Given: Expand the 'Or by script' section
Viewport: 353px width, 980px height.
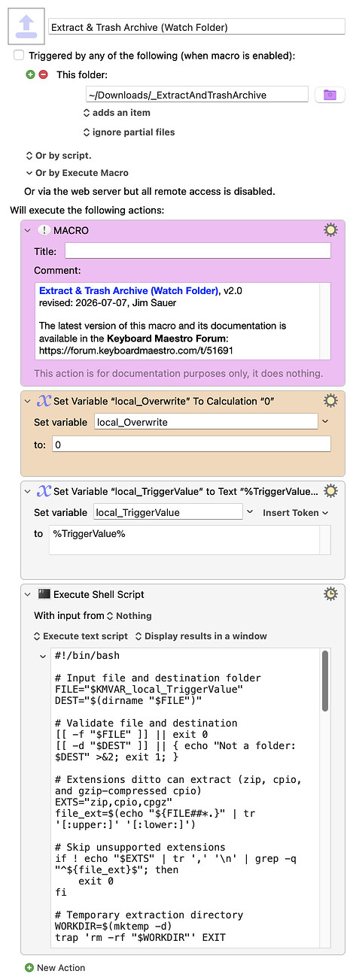Looking at the screenshot, I should point(58,156).
